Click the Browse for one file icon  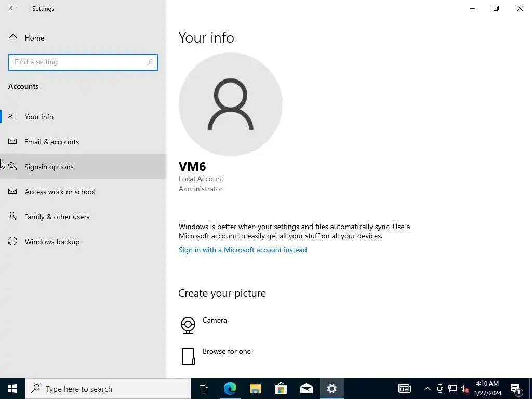tap(188, 356)
